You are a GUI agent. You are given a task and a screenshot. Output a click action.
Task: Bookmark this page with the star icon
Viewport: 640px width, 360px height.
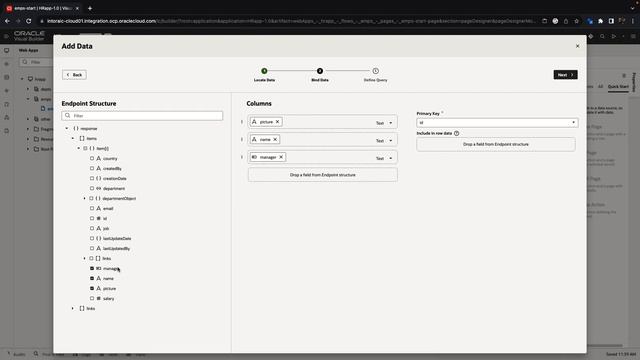pyautogui.click(x=576, y=21)
